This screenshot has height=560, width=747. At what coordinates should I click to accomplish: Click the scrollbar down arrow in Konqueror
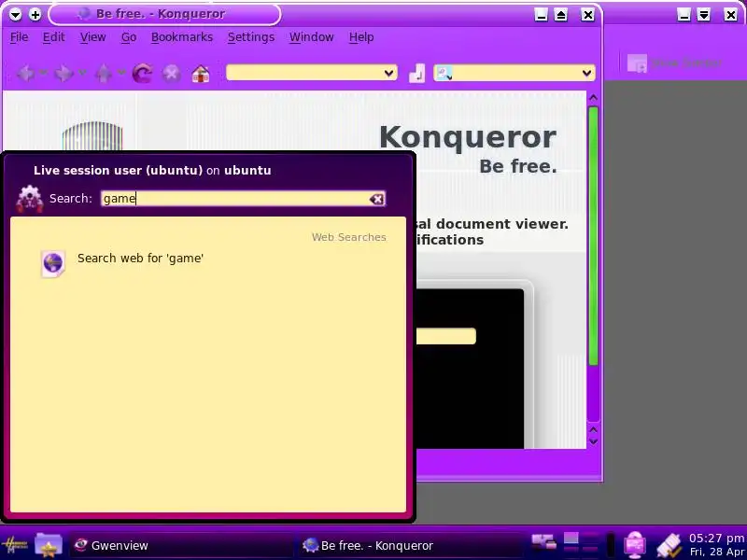tap(593, 441)
